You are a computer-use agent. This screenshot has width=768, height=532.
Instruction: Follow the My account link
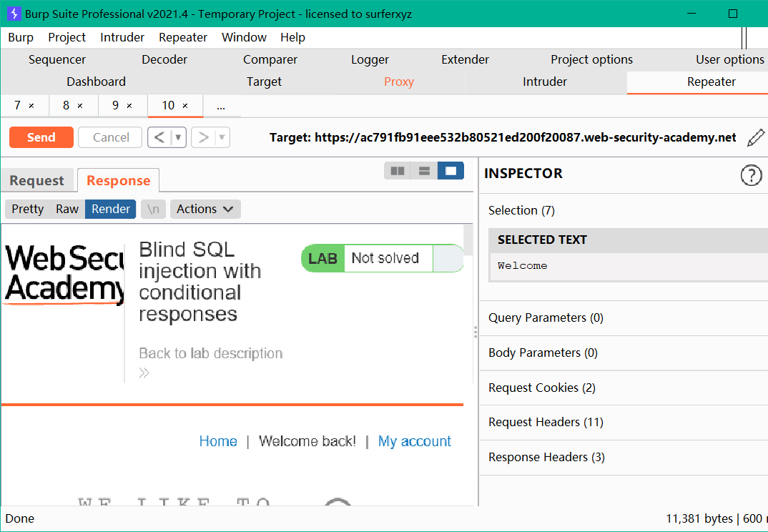click(x=414, y=441)
